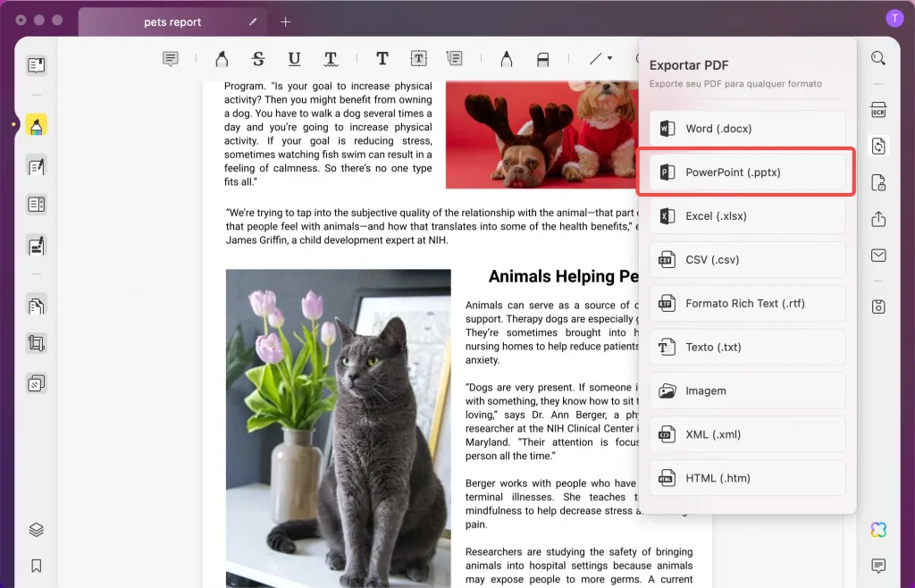Choose the squiggly underline tool
The width and height of the screenshot is (915, 588).
[x=331, y=58]
